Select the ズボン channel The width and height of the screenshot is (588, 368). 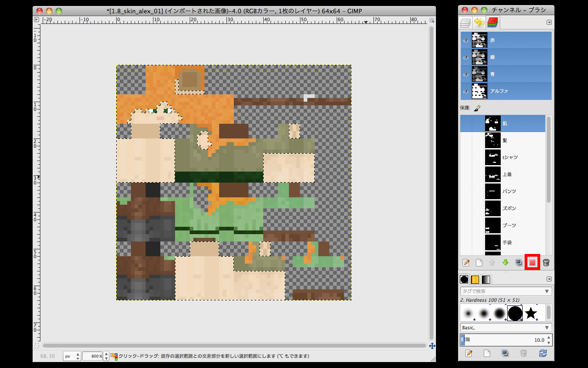pyautogui.click(x=503, y=208)
